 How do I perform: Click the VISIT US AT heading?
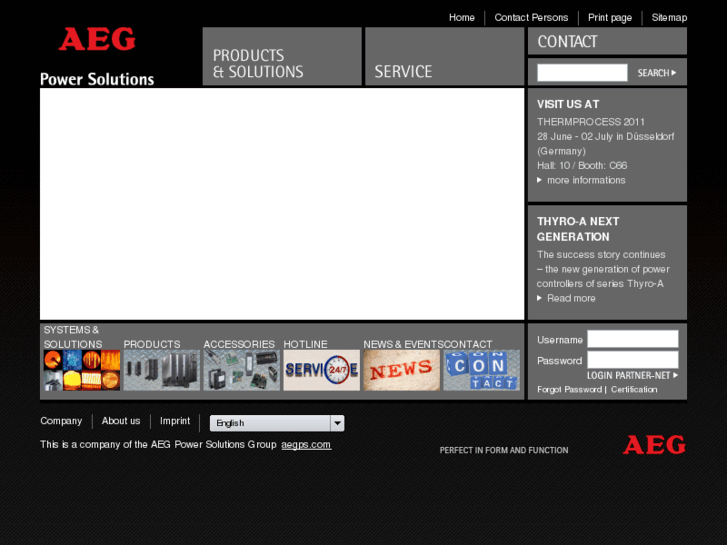tap(568, 104)
